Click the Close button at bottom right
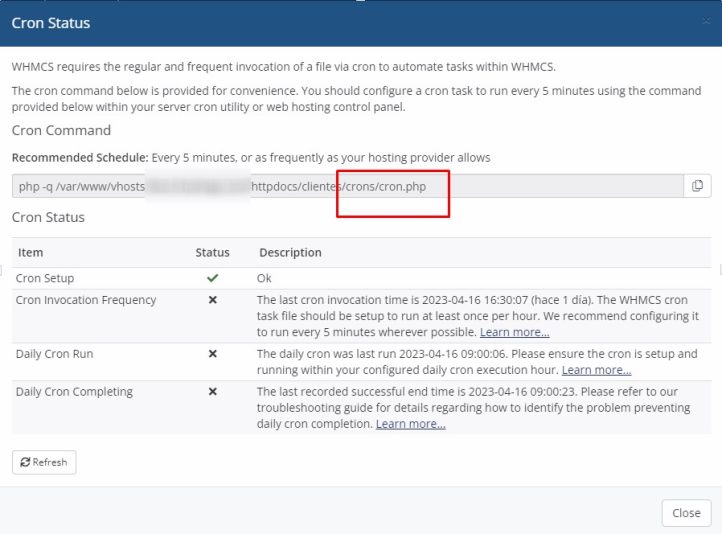The image size is (722, 534). [686, 513]
